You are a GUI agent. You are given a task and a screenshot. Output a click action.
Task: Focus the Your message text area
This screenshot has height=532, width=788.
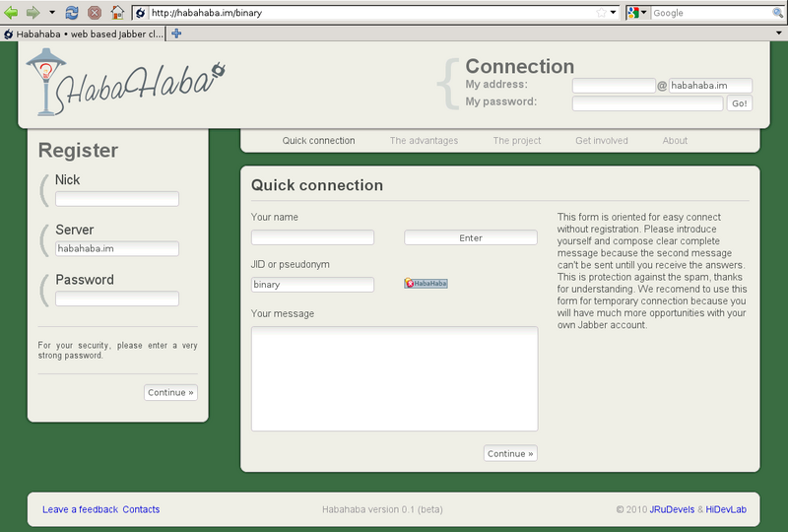point(394,378)
